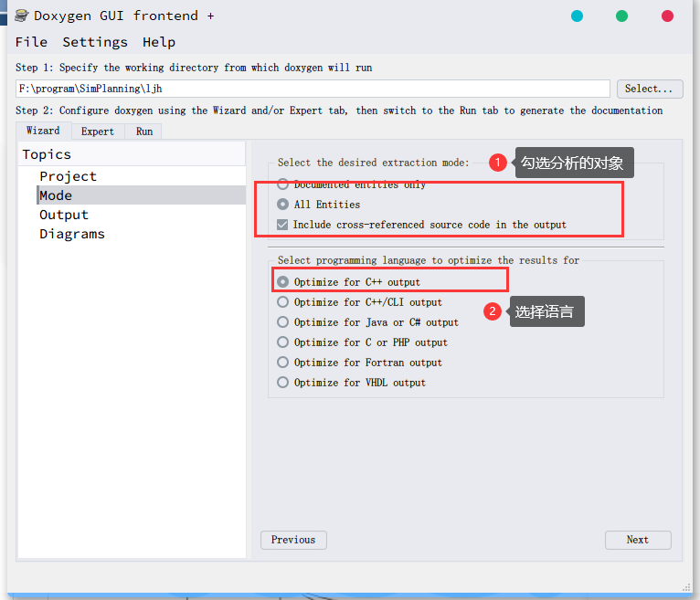Select the Diagrams topic
This screenshot has height=600, width=700.
(x=72, y=234)
